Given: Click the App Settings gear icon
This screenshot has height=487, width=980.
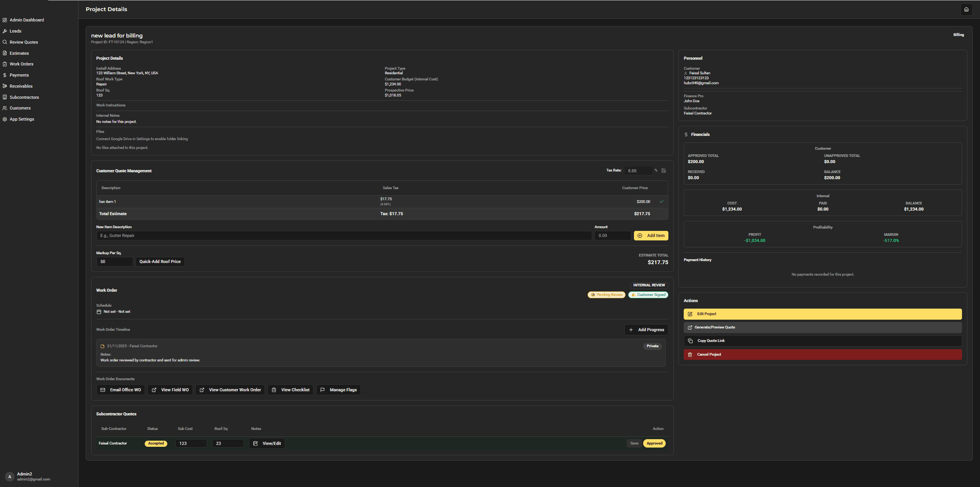Looking at the screenshot, I should [x=5, y=119].
